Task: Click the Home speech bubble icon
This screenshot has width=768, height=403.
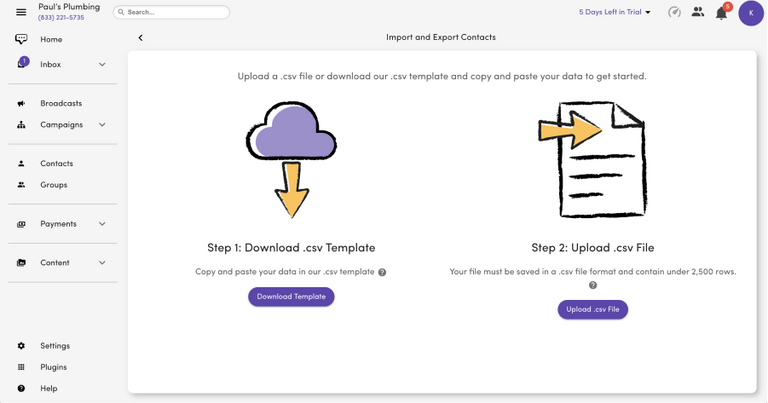Action: (21, 39)
